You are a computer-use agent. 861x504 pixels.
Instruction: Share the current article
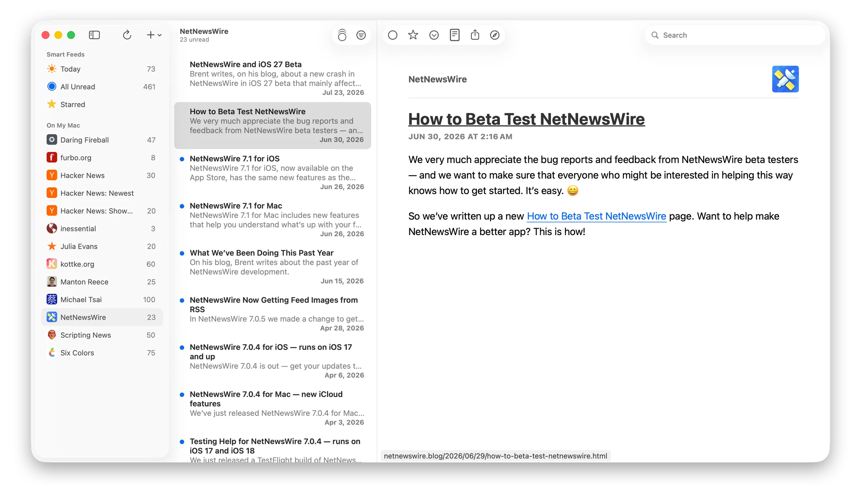(x=475, y=34)
